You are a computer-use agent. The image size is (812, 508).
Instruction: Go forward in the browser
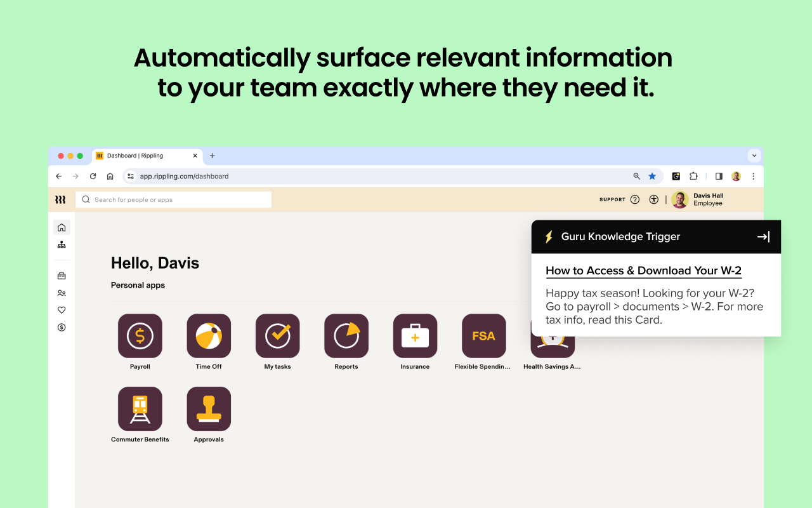[75, 176]
